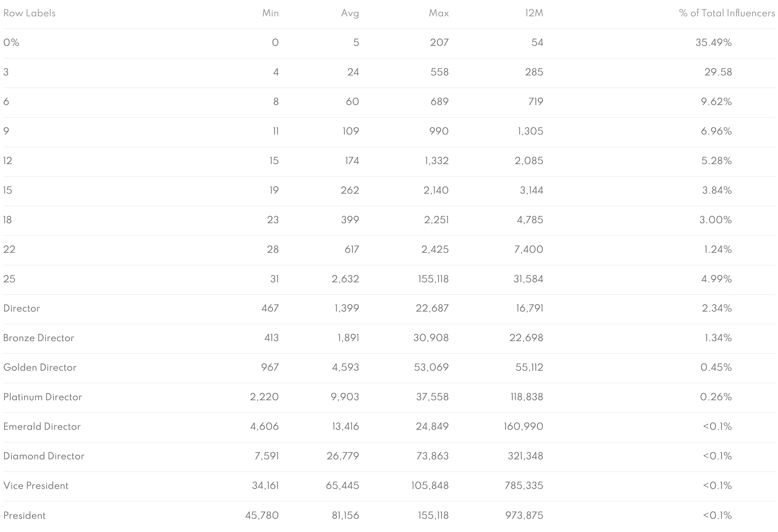This screenshot has width=778, height=532.
Task: Select the 785,335 value for Vice President
Action: coord(524,486)
